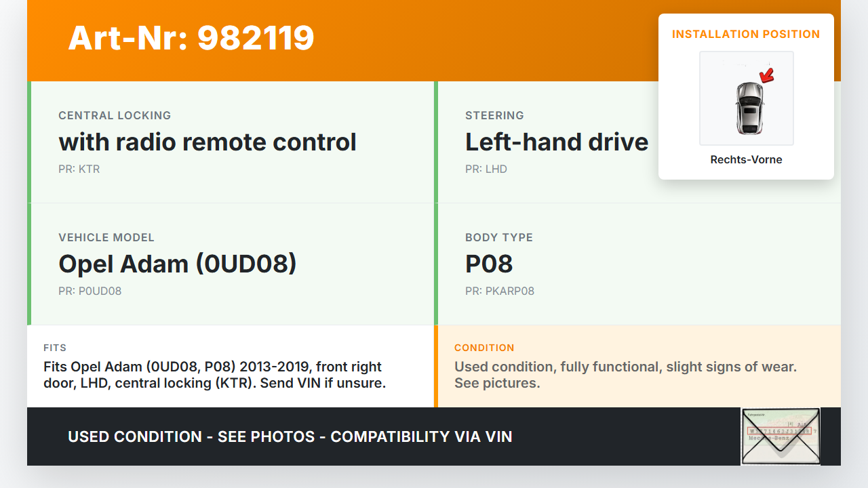Click the top-view car image
This screenshot has height=488, width=868.
749,107
